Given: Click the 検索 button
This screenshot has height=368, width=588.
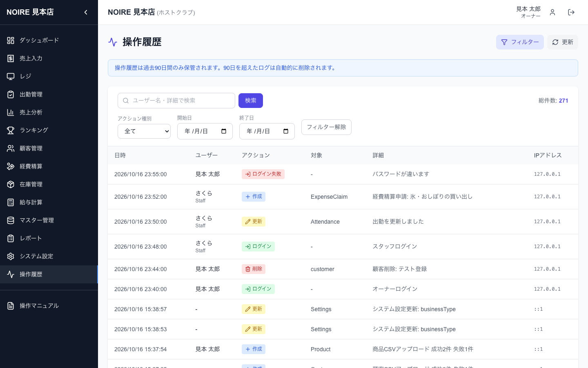Looking at the screenshot, I should [251, 101].
